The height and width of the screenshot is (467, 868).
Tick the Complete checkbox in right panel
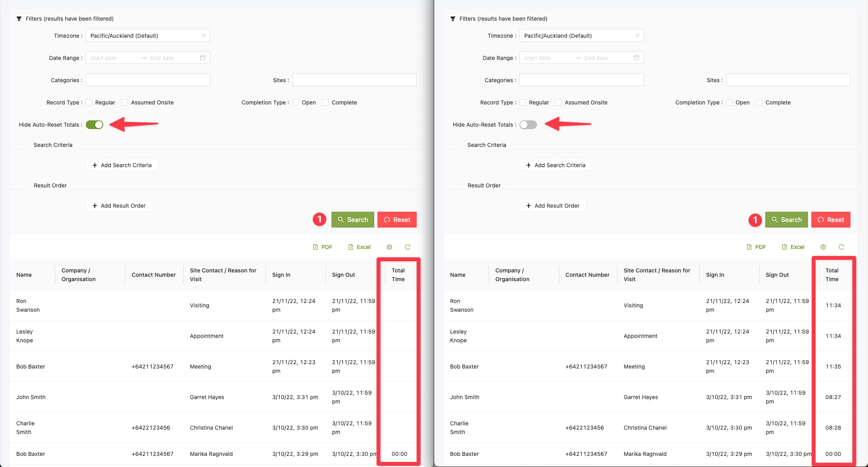pos(759,102)
